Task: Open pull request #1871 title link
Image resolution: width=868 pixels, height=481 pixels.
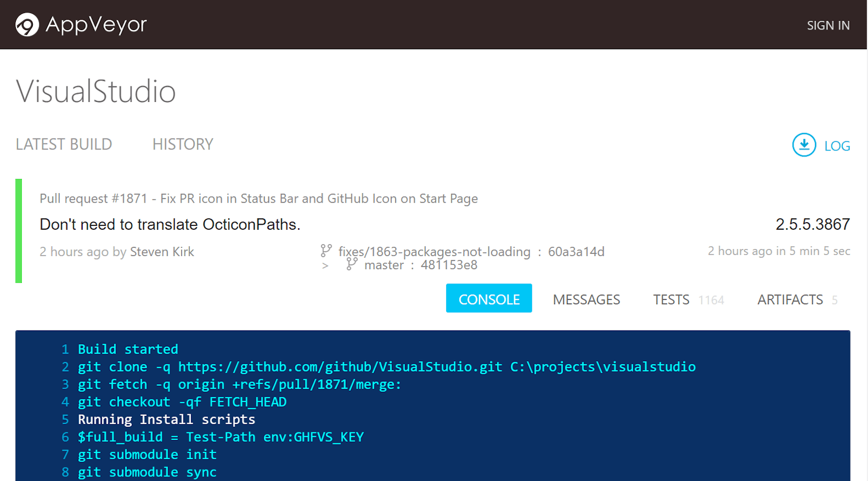Action: point(258,199)
